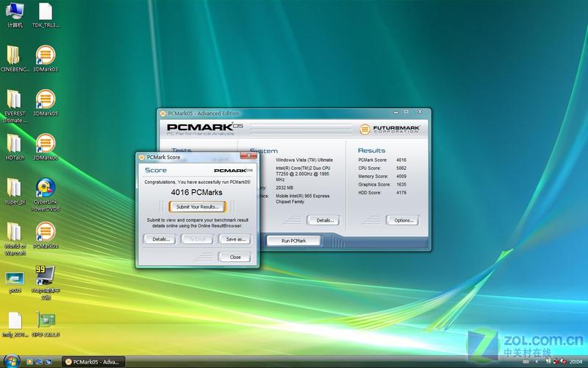Image resolution: width=588 pixels, height=368 pixels.
Task: Click the PCMark05 logo in main window
Action: pos(205,129)
